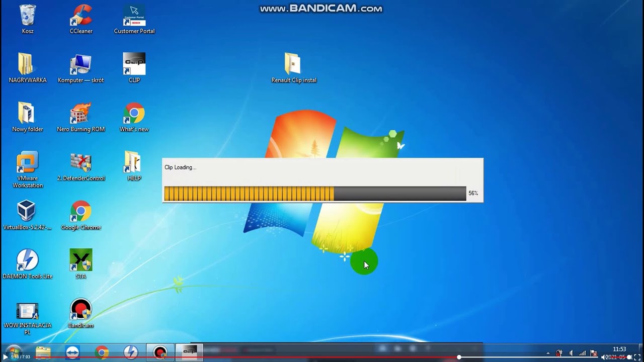Open the Chrome taskbar icon

[102, 353]
